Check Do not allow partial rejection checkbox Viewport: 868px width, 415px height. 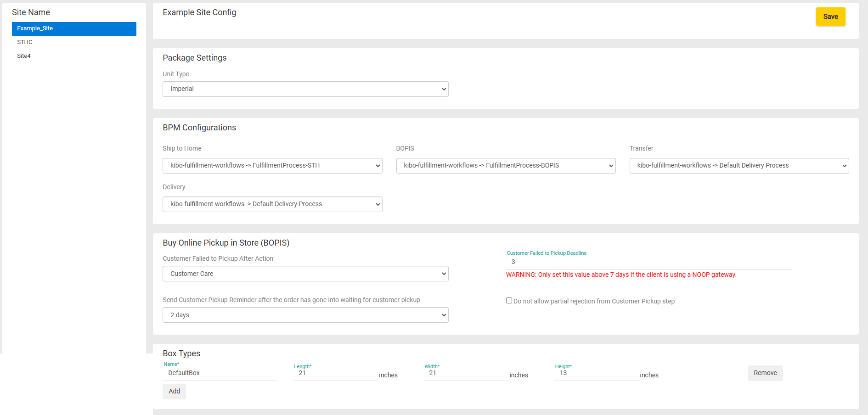(509, 301)
